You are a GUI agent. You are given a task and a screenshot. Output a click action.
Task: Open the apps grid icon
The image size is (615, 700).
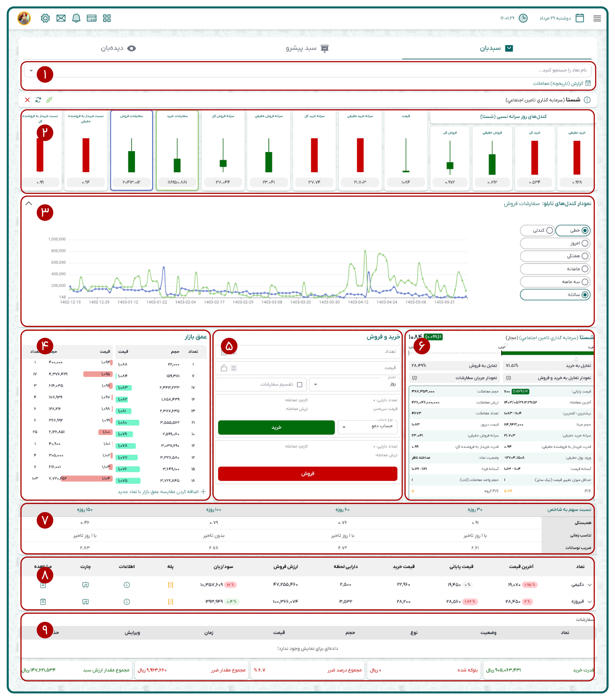point(107,18)
